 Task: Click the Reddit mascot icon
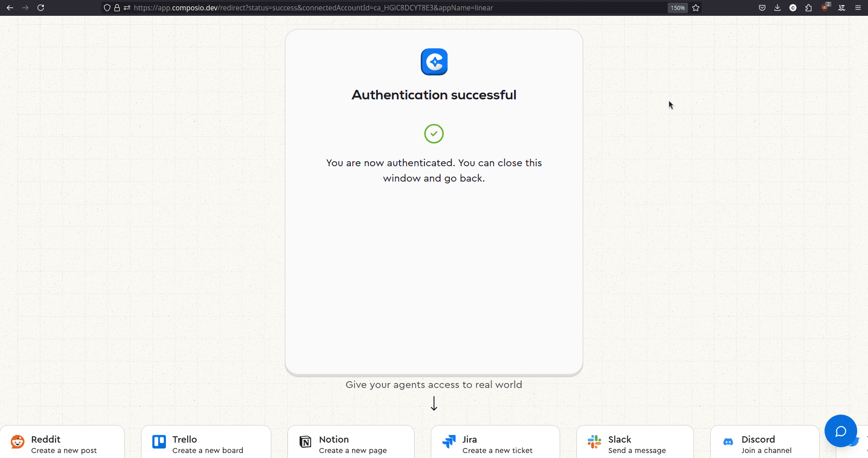pos(18,442)
